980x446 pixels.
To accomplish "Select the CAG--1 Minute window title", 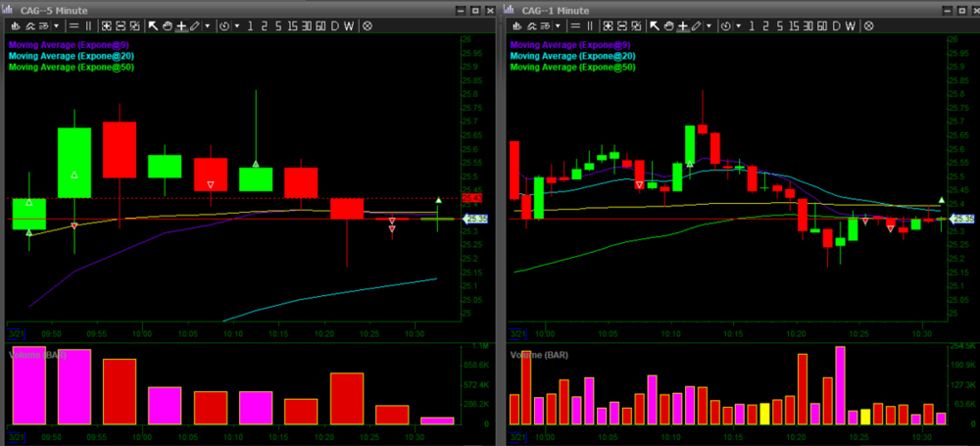I will (x=552, y=9).
